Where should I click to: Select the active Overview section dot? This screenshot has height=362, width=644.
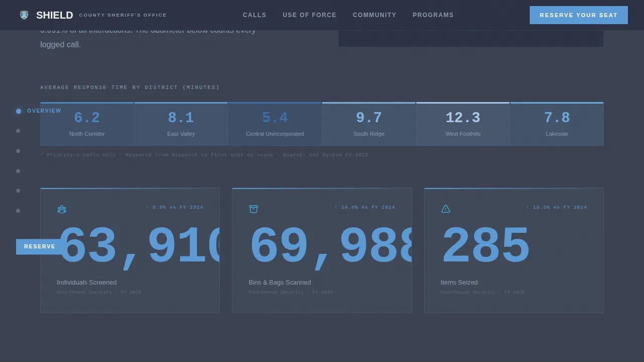[x=19, y=111]
